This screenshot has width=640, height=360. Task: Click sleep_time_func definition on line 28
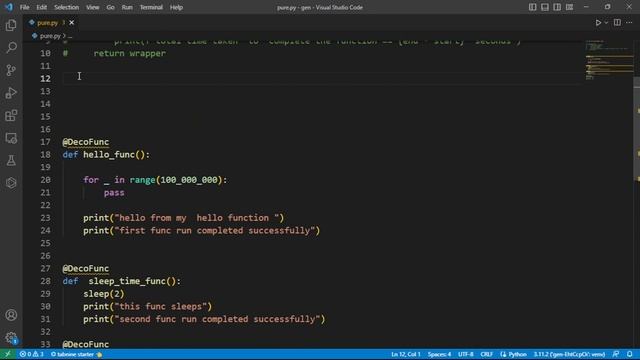click(x=132, y=281)
